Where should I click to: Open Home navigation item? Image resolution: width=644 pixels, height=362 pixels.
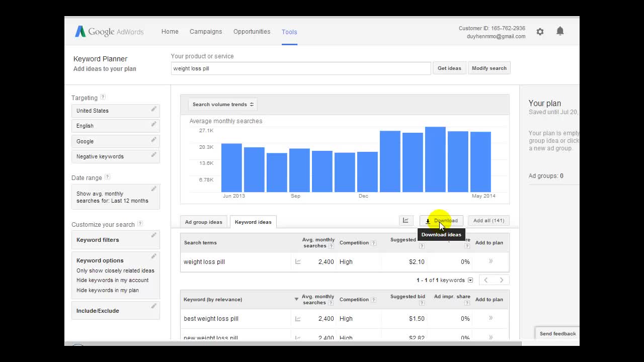pyautogui.click(x=170, y=31)
